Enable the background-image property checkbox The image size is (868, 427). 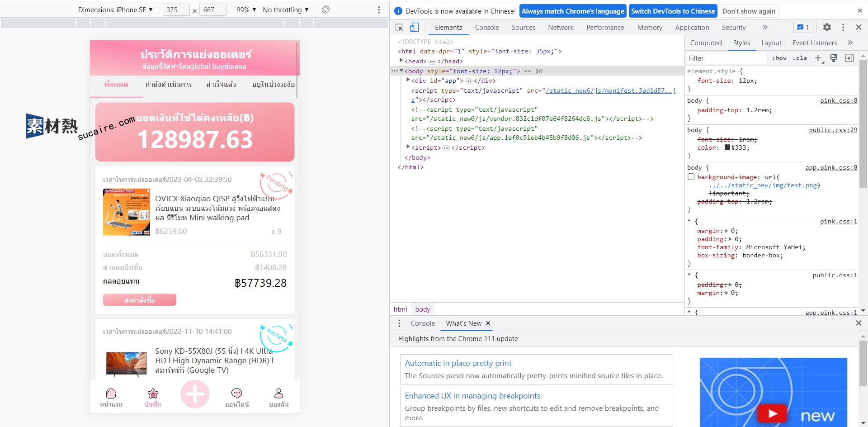691,177
